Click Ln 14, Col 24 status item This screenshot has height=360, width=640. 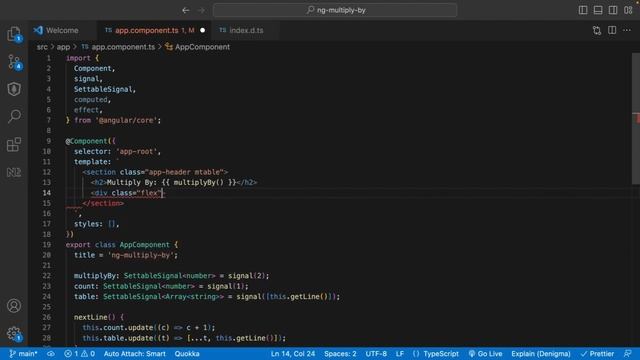click(293, 354)
